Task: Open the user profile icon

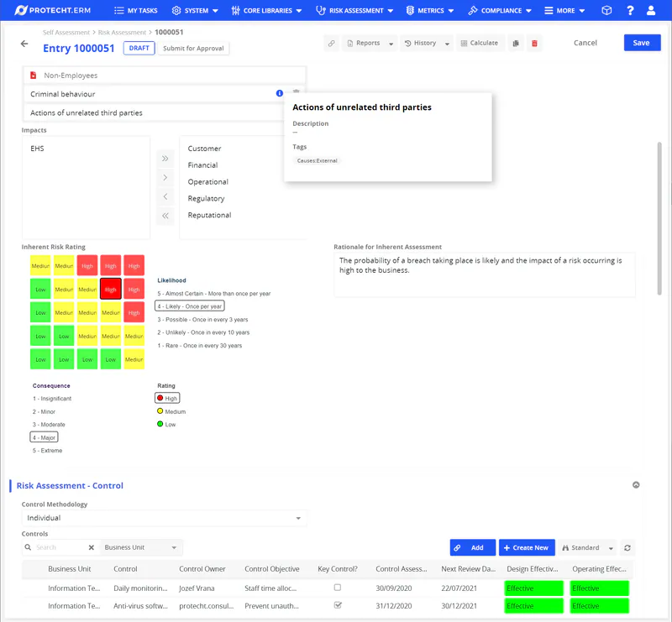Action: point(651,11)
